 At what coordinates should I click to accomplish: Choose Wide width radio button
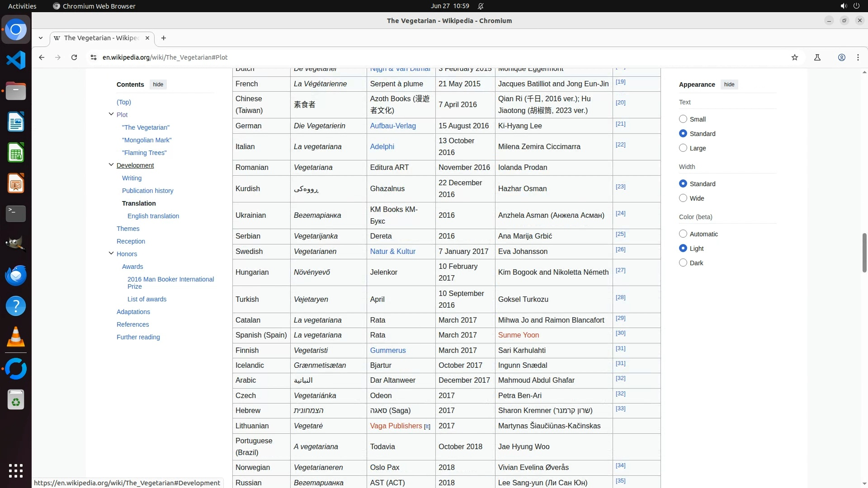tap(683, 198)
